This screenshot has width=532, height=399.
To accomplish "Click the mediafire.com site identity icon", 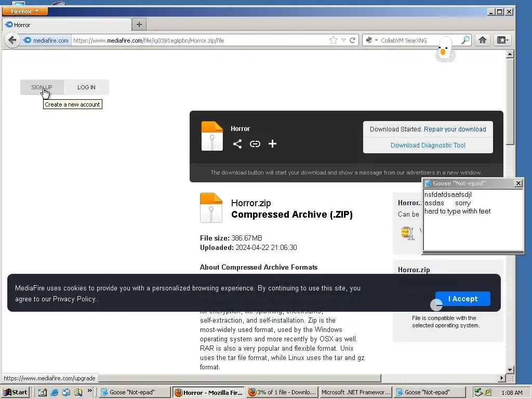I will pyautogui.click(x=27, y=41).
